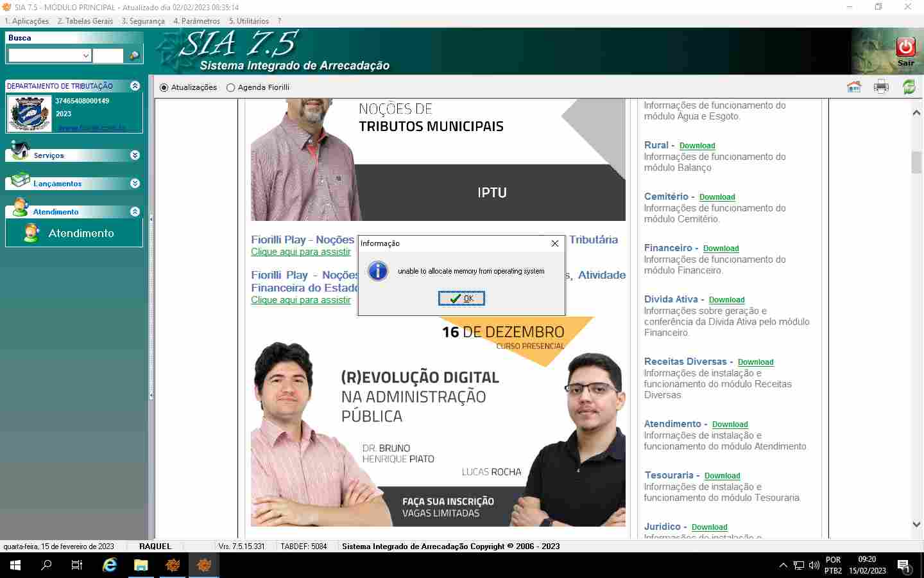The height and width of the screenshot is (578, 924).
Task: Open File Explorer from the taskbar
Action: (x=141, y=565)
